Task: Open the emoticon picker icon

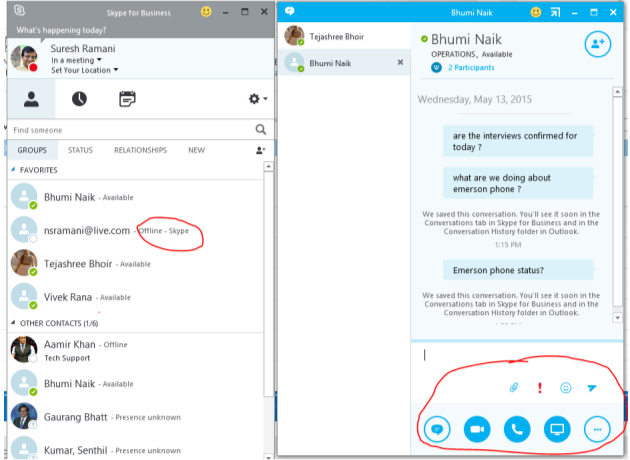Action: coord(566,388)
